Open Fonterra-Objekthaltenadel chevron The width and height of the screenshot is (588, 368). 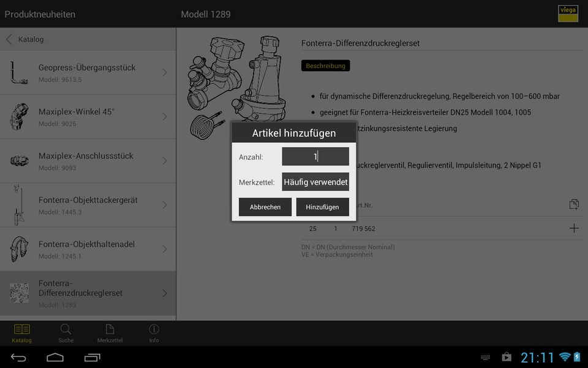coord(165,249)
